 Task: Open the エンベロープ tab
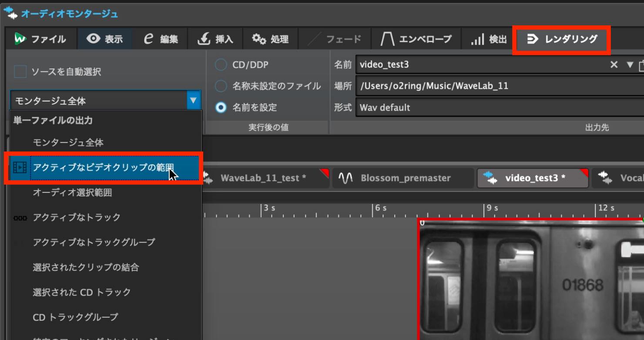coord(416,39)
